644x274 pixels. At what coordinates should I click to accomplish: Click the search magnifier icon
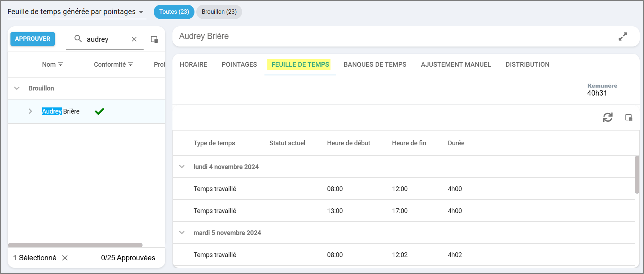(78, 39)
